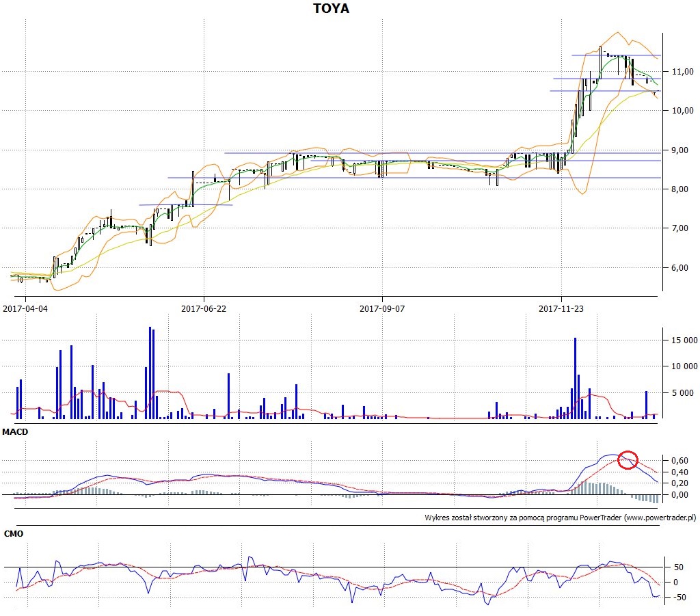Click the TOYA chart title
Viewport: 700px width, 616px height.
tap(332, 8)
